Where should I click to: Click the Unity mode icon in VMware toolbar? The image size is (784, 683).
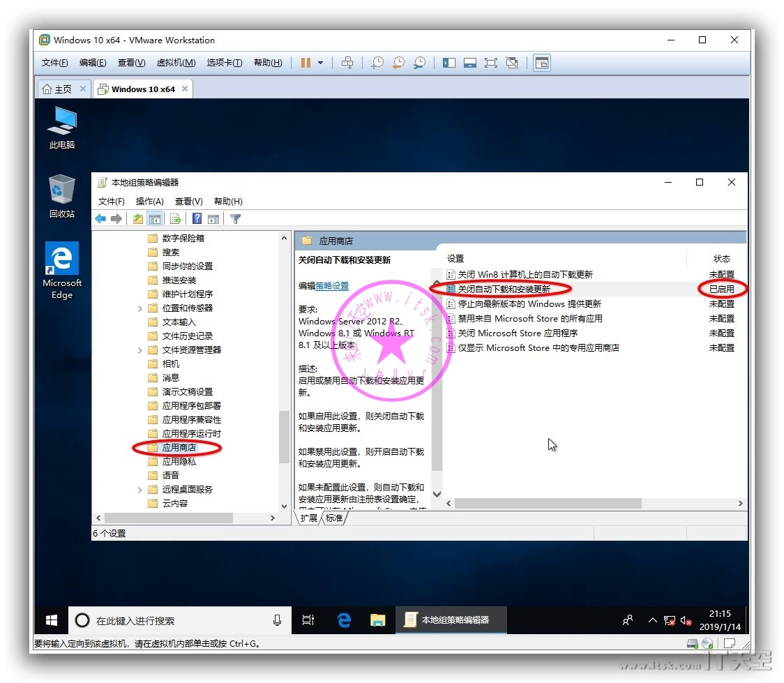tap(512, 63)
